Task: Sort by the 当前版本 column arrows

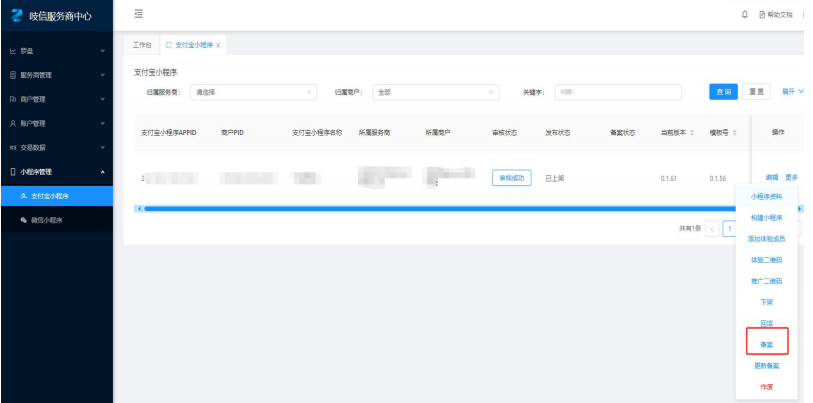Action: point(694,132)
